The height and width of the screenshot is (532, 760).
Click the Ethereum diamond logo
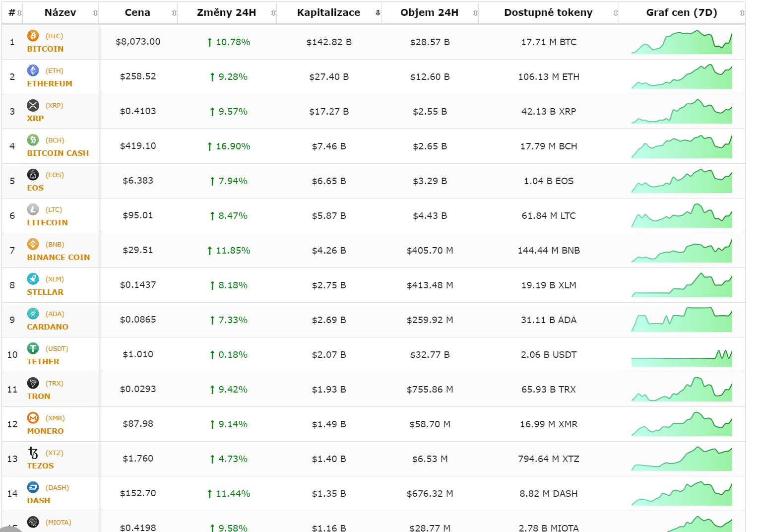click(33, 70)
